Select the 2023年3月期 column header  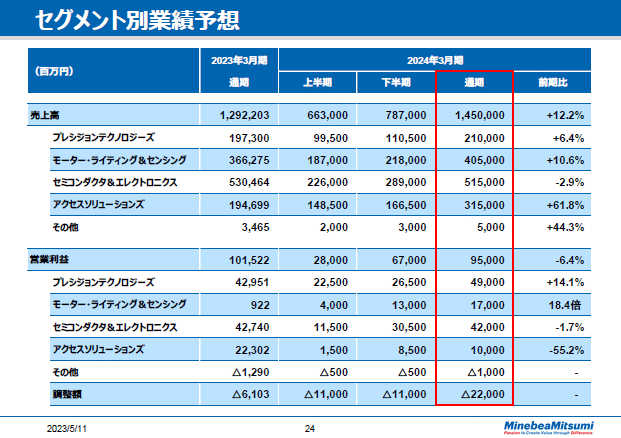click(x=239, y=60)
